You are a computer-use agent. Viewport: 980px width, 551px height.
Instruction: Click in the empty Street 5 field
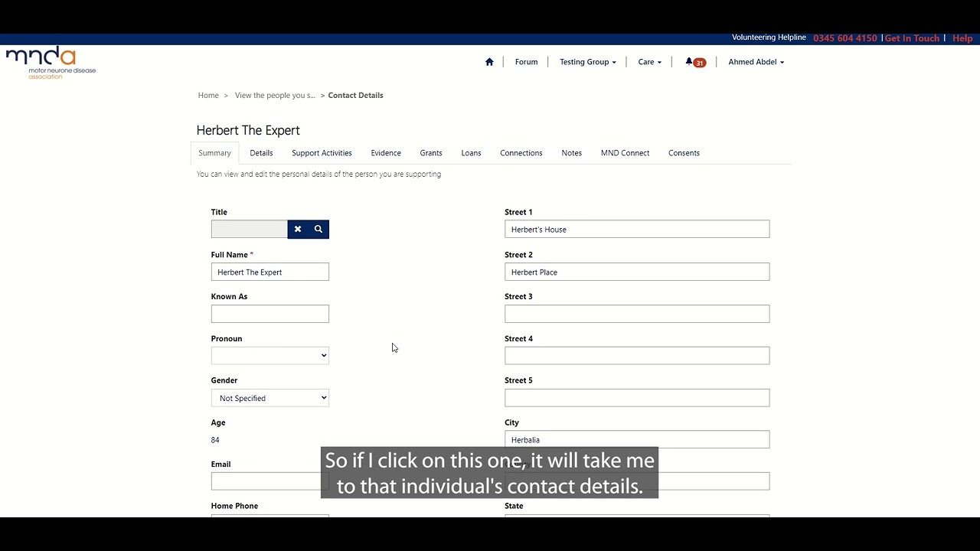(x=637, y=398)
